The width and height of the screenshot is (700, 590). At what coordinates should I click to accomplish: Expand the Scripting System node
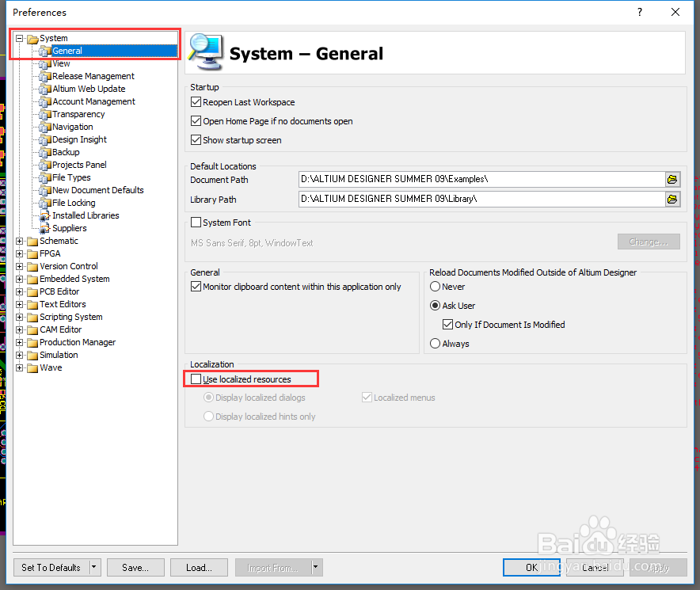[19, 317]
